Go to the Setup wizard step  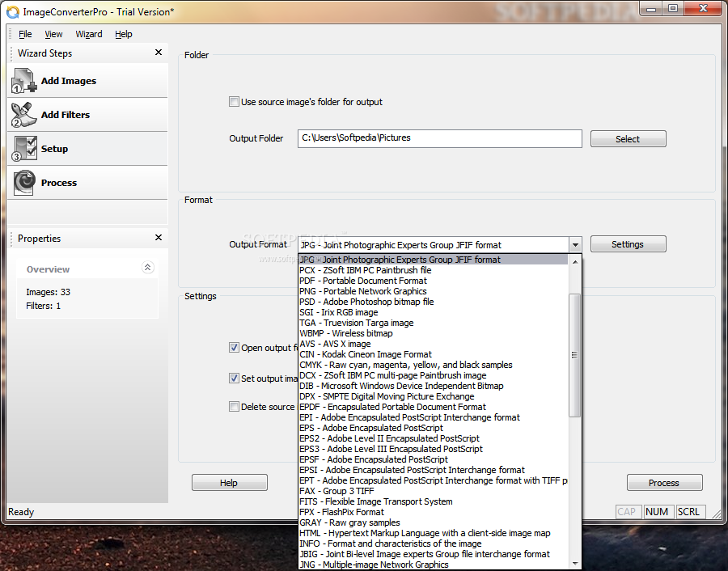87,149
